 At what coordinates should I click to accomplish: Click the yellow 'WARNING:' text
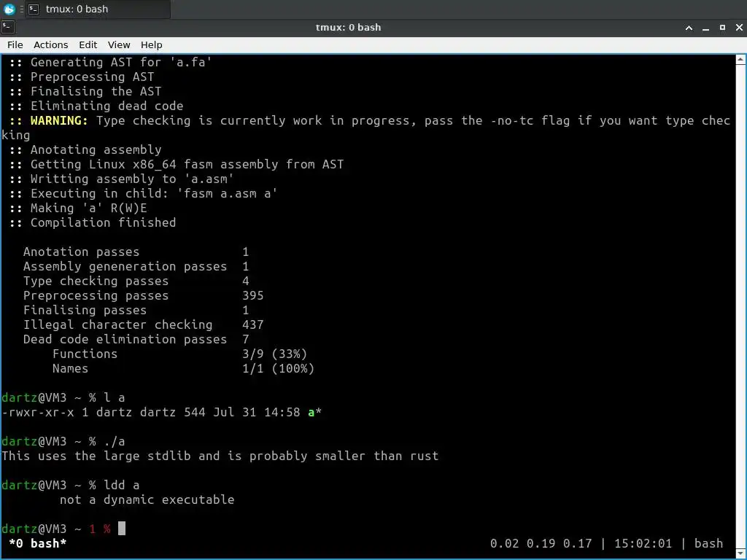(x=59, y=120)
